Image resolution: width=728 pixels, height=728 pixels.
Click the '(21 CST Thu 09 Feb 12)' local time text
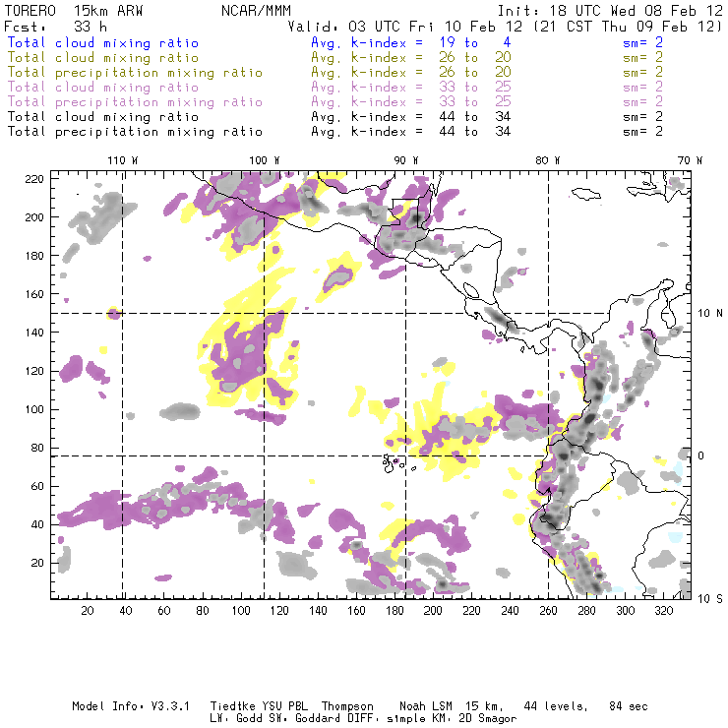628,27
